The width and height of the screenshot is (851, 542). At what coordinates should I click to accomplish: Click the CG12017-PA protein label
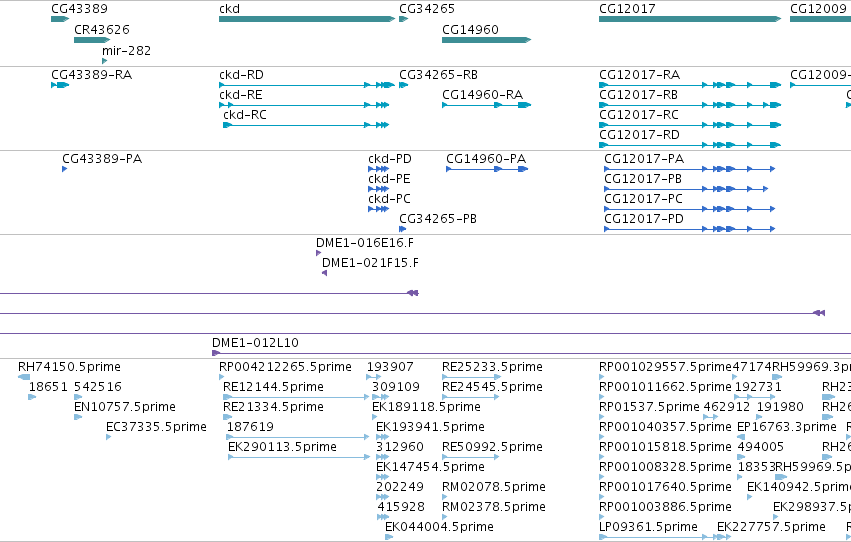(644, 159)
